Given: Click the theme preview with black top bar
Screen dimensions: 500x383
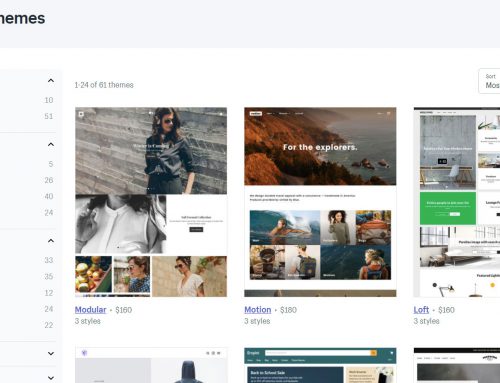Looking at the screenshot, I should pyautogui.click(x=457, y=365).
